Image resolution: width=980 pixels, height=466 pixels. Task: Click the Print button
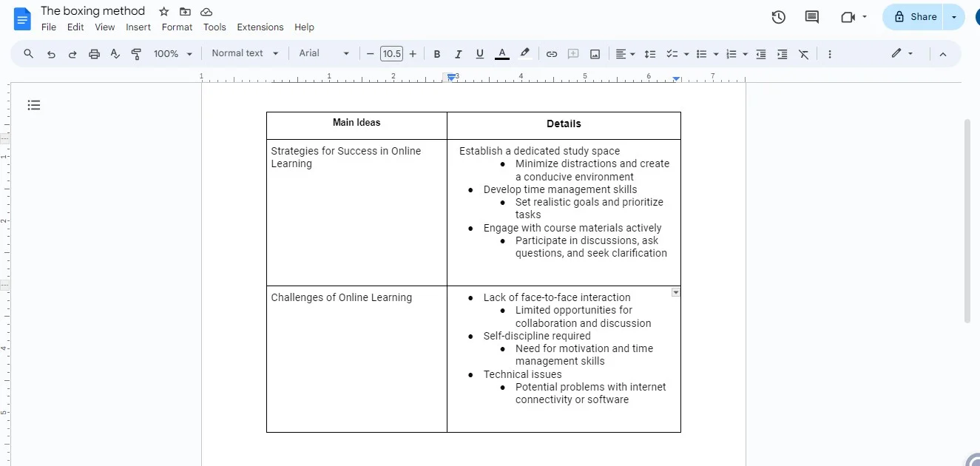tap(94, 53)
